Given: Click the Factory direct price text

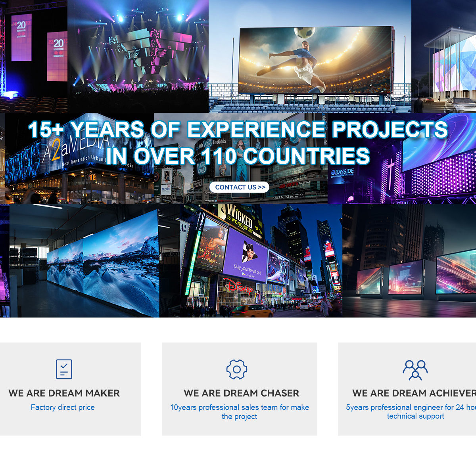Looking at the screenshot, I should point(63,408).
